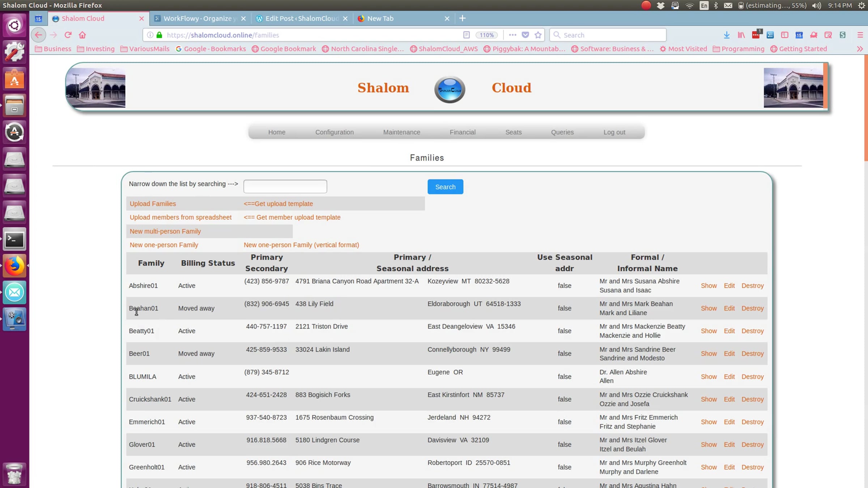Open system power cog menu
The height and width of the screenshot is (488, 868).
tap(861, 5)
